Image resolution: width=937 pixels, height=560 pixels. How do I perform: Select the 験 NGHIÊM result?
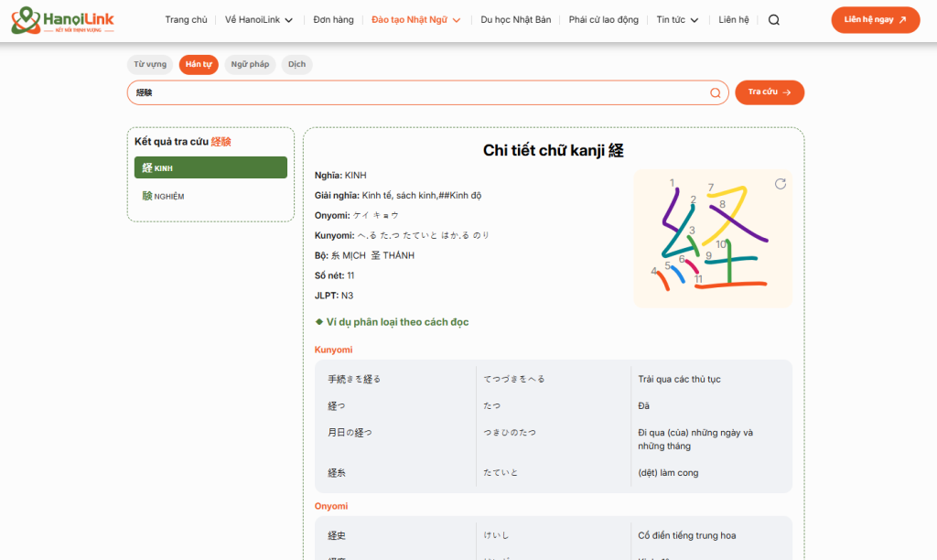click(210, 196)
